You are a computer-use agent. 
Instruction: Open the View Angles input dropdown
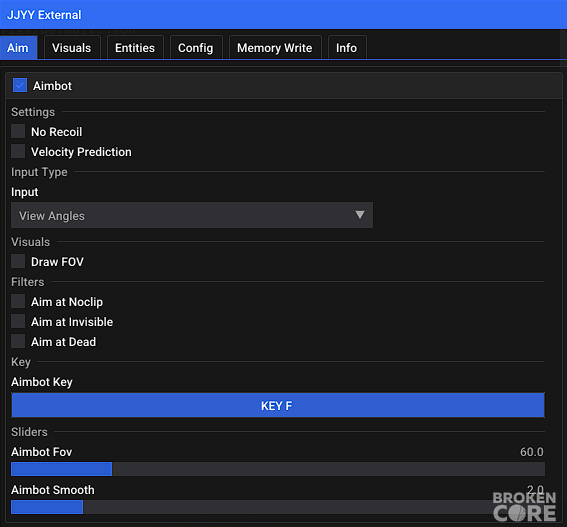(192, 215)
